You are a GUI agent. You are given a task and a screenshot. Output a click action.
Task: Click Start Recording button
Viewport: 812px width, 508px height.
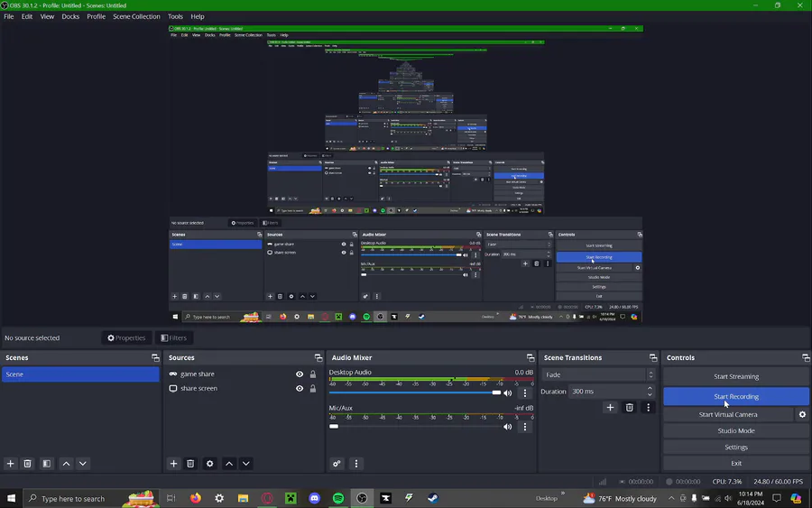click(736, 397)
